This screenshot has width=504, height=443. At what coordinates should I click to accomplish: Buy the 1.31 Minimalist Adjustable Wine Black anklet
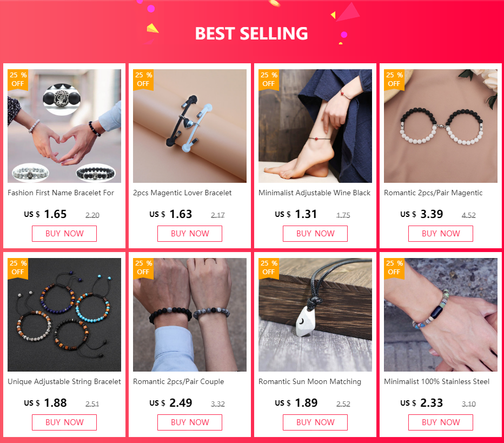[x=315, y=233]
